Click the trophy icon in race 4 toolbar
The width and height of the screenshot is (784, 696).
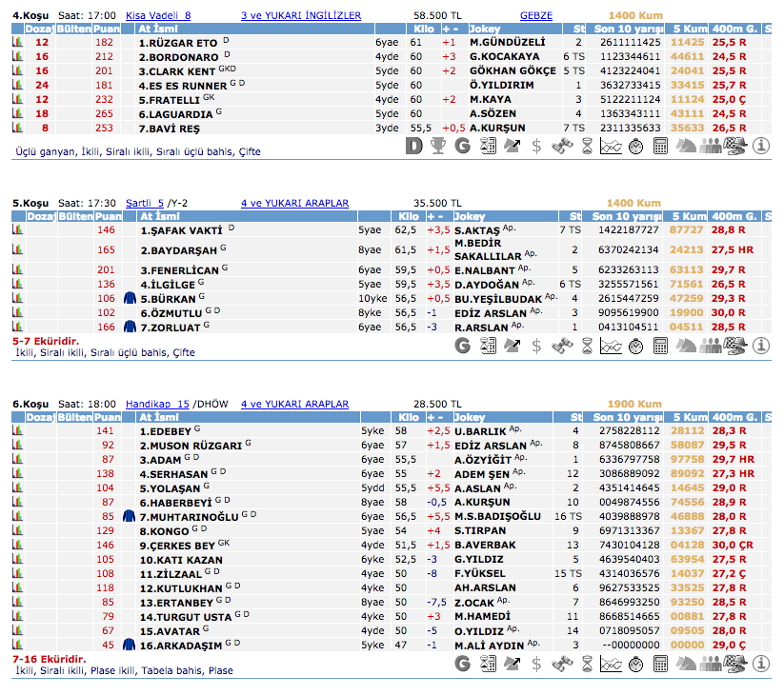(438, 146)
